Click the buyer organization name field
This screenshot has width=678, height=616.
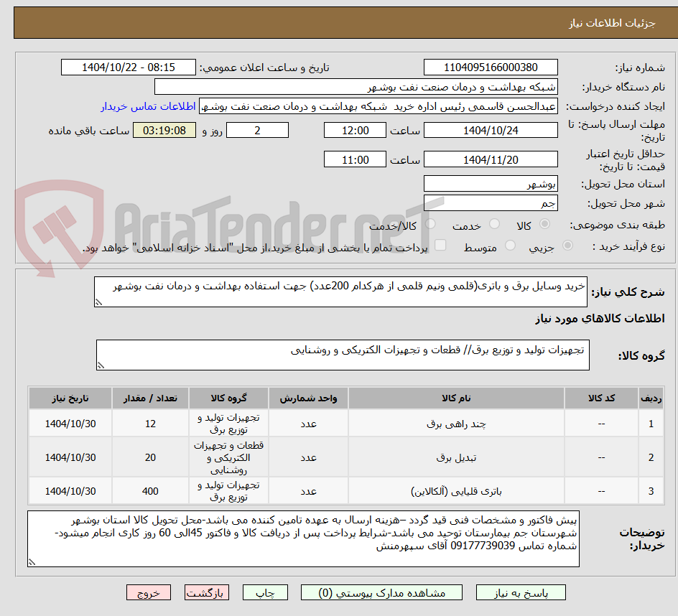(356, 87)
